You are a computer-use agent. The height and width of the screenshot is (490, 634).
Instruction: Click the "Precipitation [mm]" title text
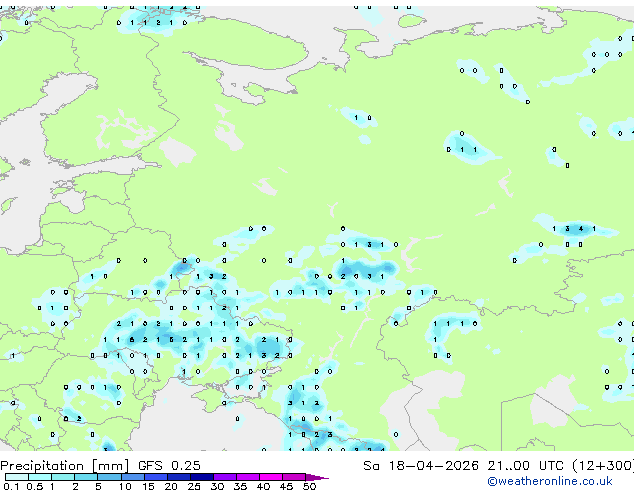coord(65,466)
